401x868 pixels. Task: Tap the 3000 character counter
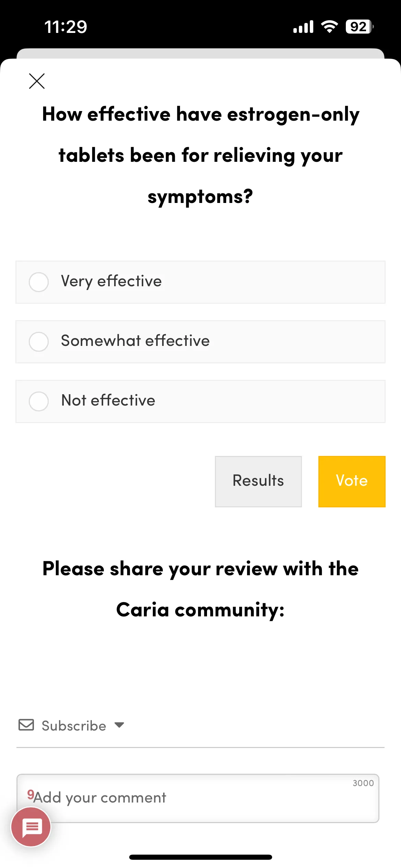(x=363, y=783)
